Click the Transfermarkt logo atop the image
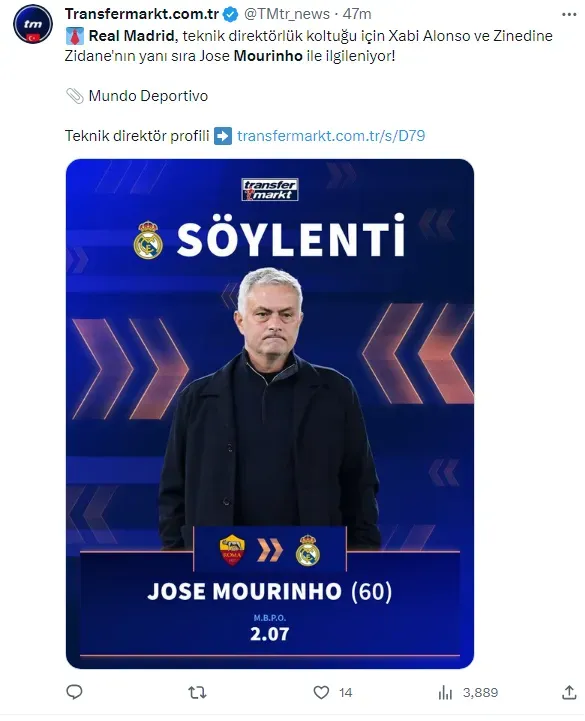 270,189
